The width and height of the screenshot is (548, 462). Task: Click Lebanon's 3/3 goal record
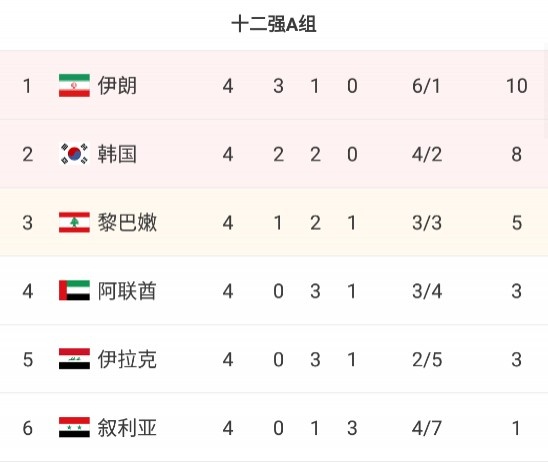(427, 223)
